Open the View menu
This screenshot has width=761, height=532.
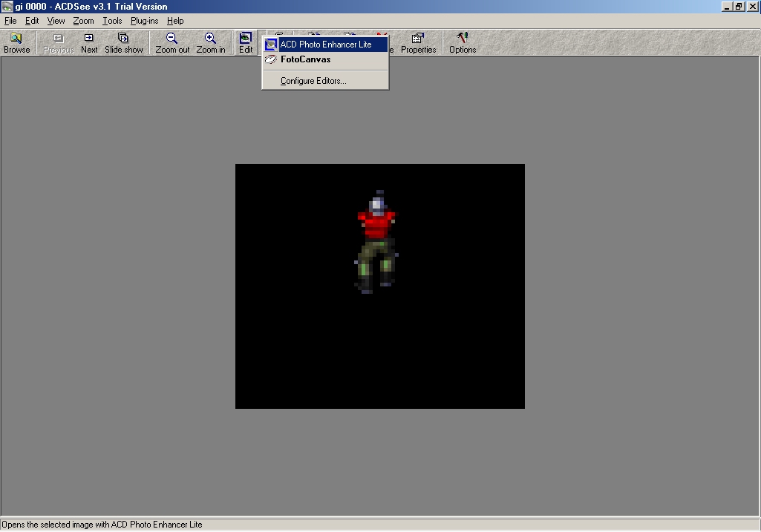coord(56,21)
